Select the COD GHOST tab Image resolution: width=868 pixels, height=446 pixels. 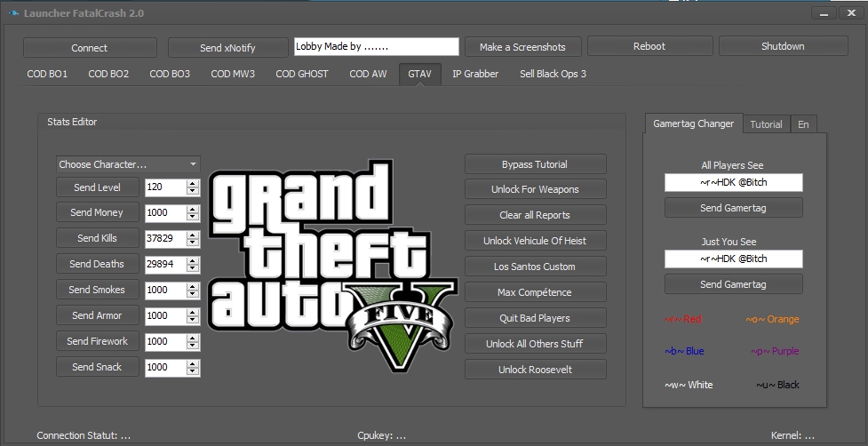point(302,74)
